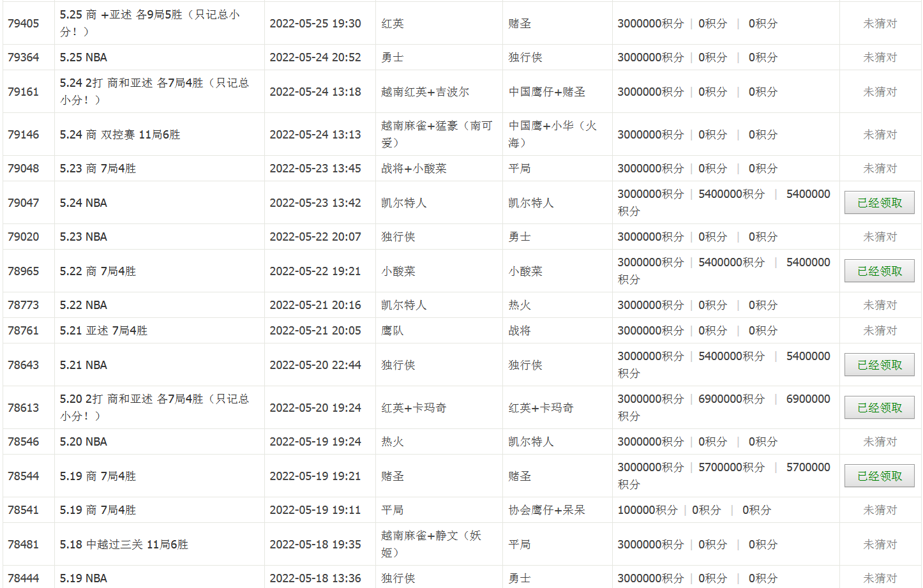Click 已经领取 button for record 78643
Viewport: 923px width, 588px height.
coord(879,364)
